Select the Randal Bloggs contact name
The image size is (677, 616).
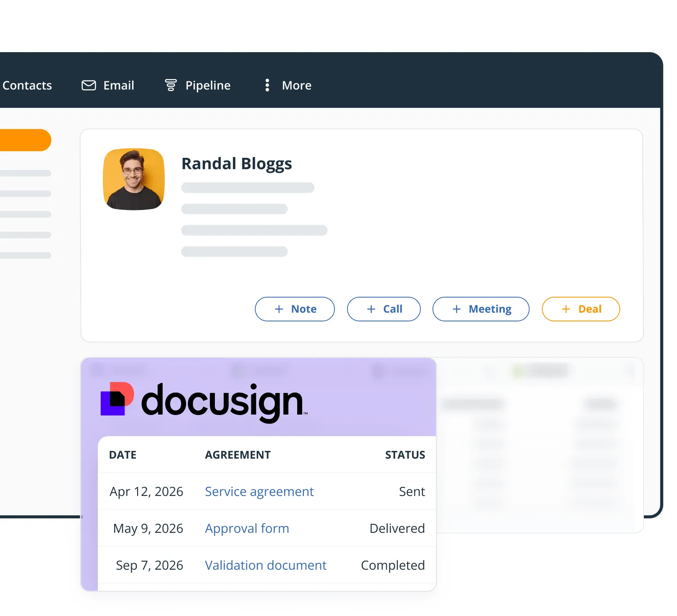(236, 164)
